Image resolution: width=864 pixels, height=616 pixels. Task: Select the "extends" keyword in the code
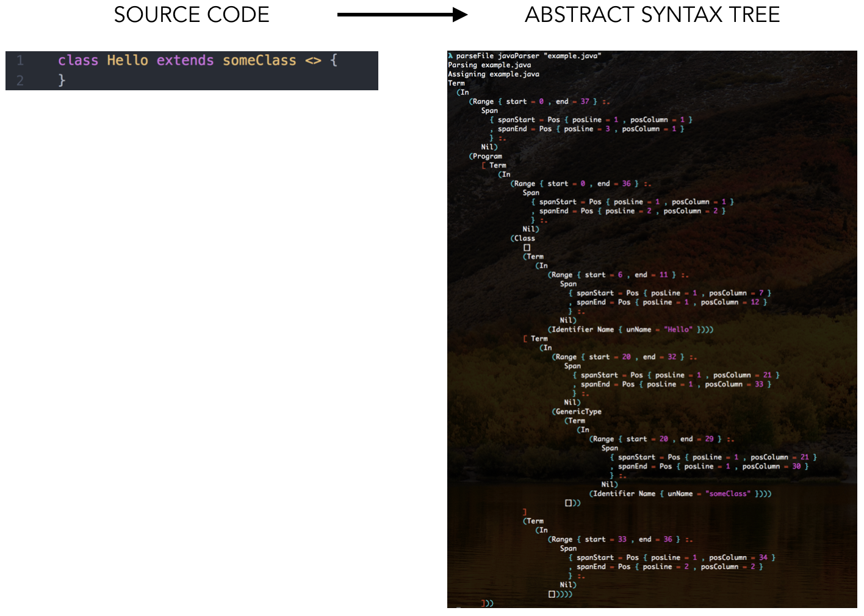pyautogui.click(x=185, y=60)
